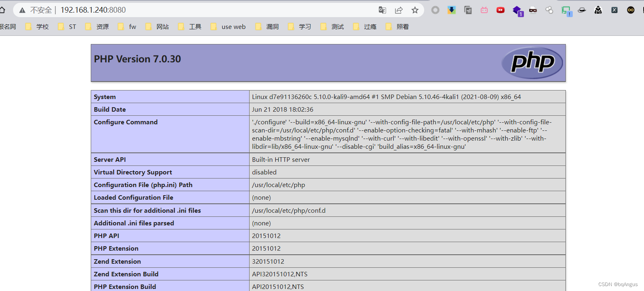Image resolution: width=644 pixels, height=291 pixels.
Task: Open the purple layered extension with badge 1
Action: pyautogui.click(x=517, y=11)
